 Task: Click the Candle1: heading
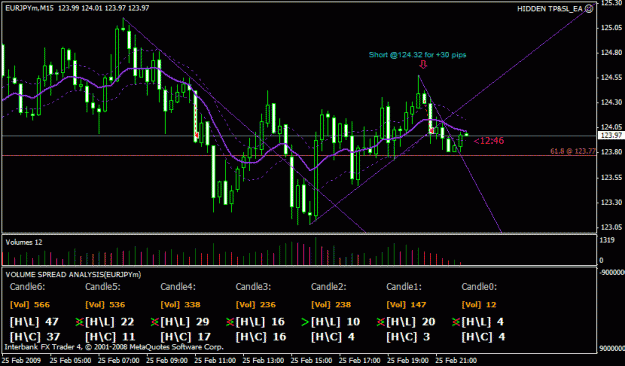point(404,286)
